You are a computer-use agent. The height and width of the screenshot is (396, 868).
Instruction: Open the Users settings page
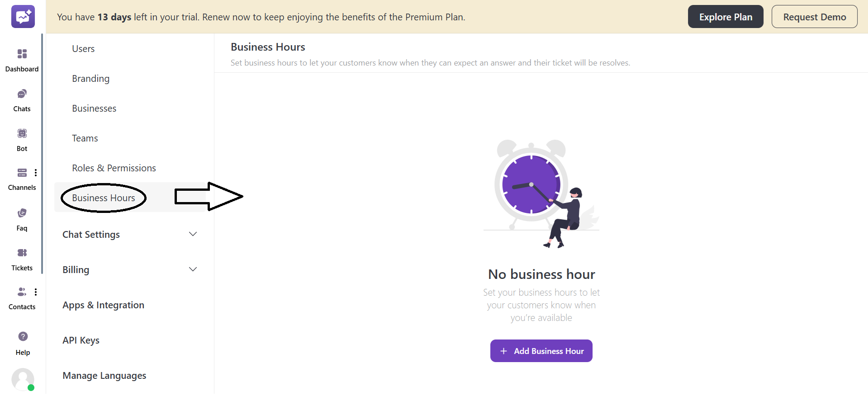pos(83,48)
